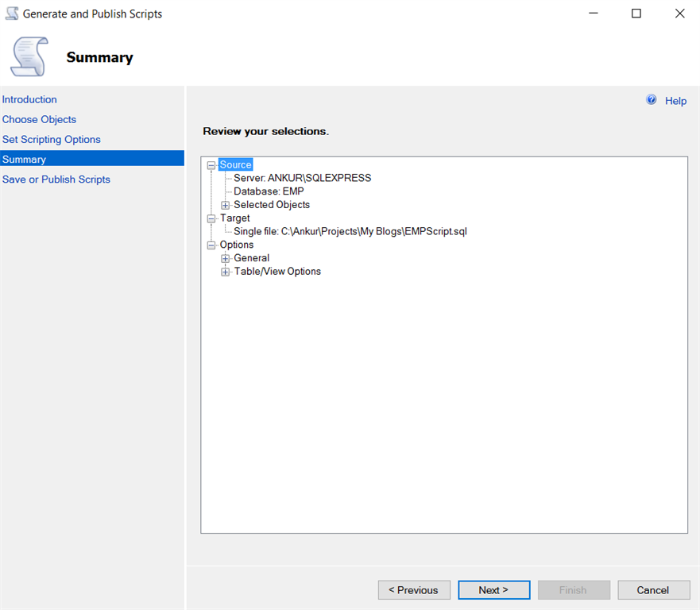The image size is (700, 610).
Task: Cancel the script generation wizard
Action: [x=653, y=589]
